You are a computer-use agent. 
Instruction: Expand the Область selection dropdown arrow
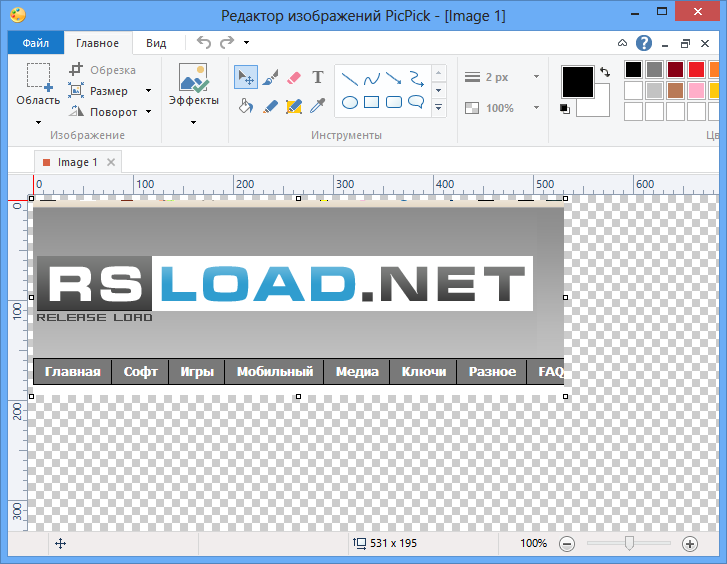pyautogui.click(x=38, y=122)
